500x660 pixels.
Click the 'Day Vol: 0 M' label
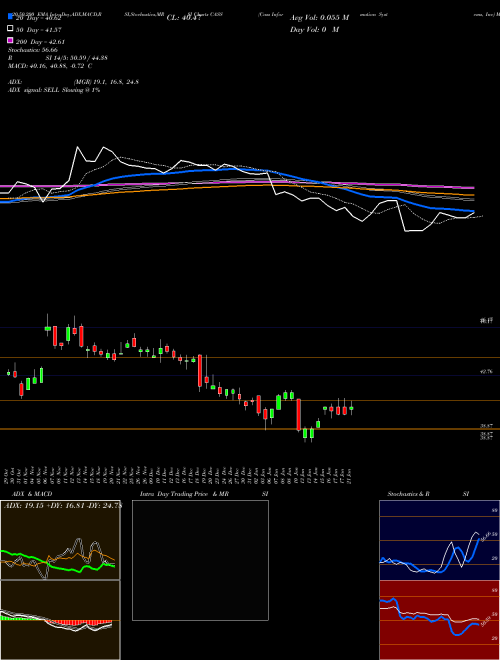click(314, 29)
